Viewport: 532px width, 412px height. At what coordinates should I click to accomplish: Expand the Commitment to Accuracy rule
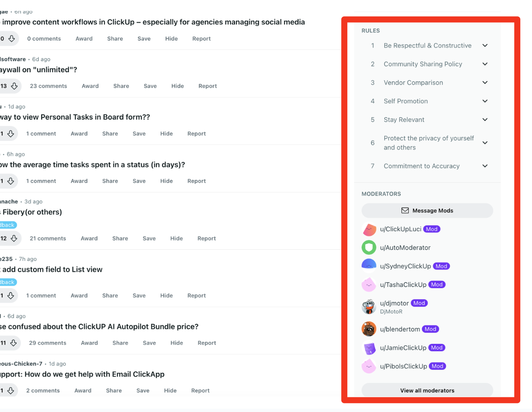click(485, 166)
